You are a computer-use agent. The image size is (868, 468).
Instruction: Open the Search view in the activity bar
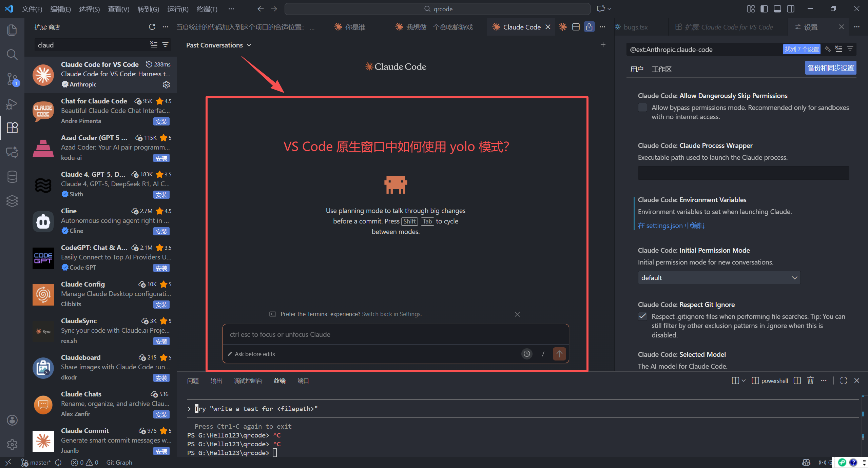12,54
